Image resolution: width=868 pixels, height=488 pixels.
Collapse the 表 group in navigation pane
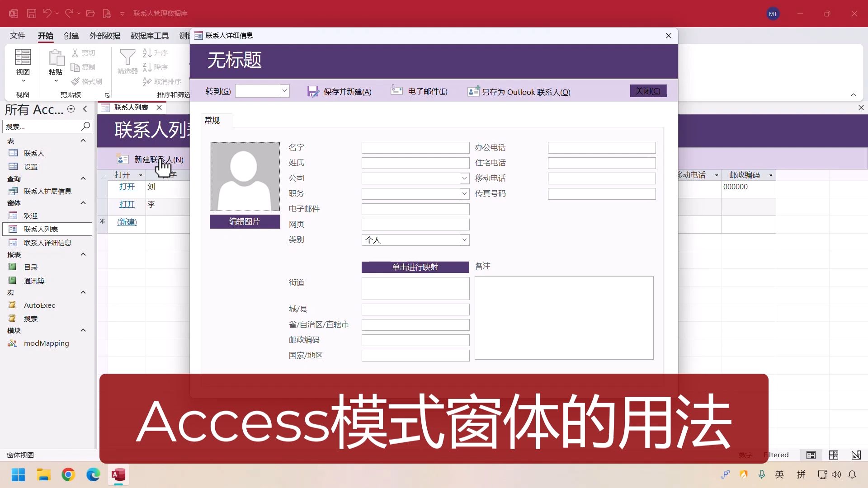(x=83, y=141)
